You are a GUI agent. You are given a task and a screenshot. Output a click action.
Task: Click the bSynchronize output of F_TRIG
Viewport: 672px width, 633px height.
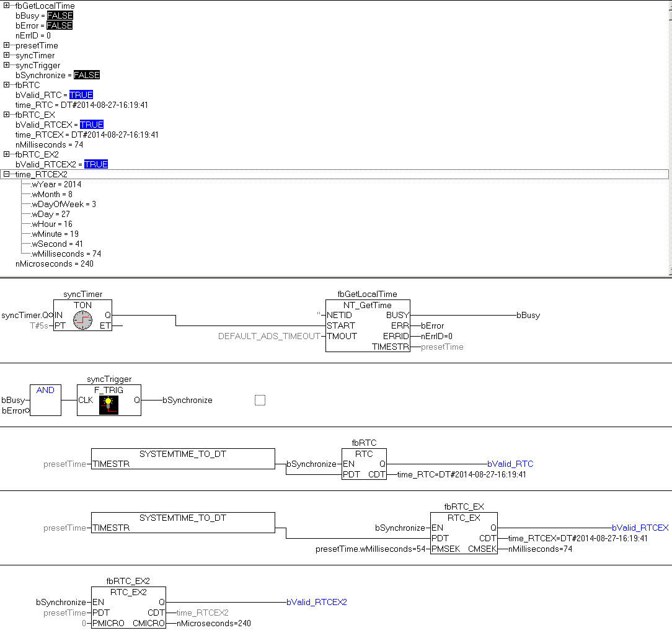187,401
